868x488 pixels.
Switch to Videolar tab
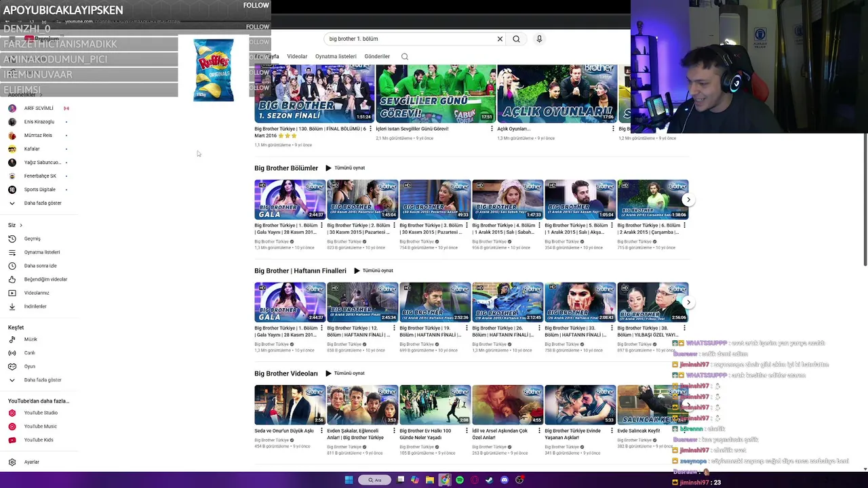297,56
